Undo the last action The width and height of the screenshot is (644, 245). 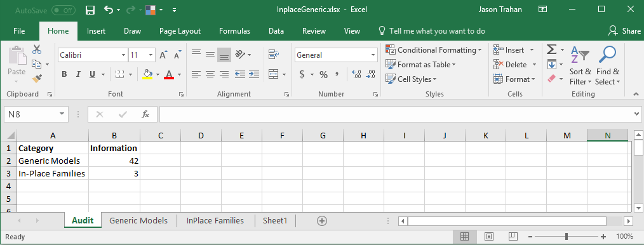109,10
